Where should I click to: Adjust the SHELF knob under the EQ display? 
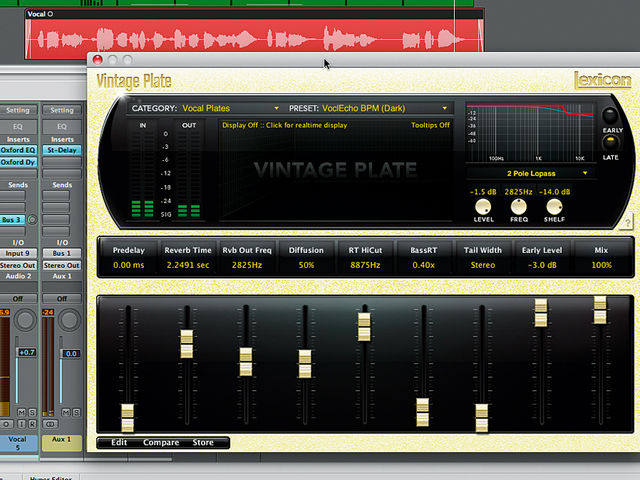point(554,207)
